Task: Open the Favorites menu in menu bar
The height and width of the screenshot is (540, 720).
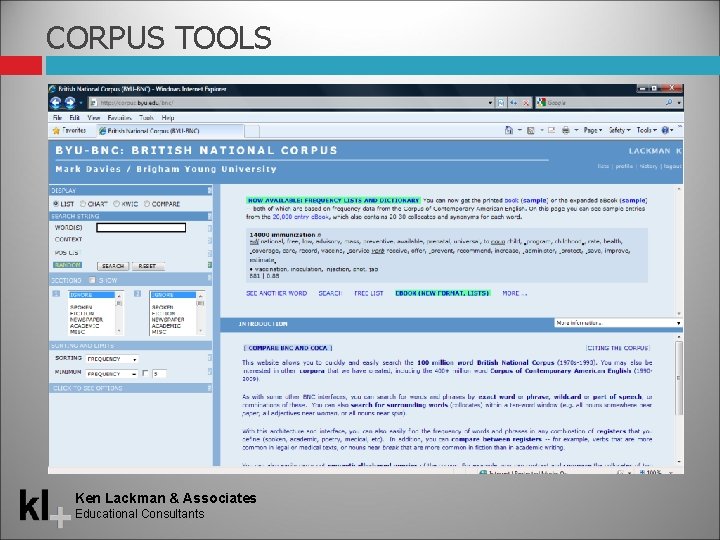Action: (119, 118)
